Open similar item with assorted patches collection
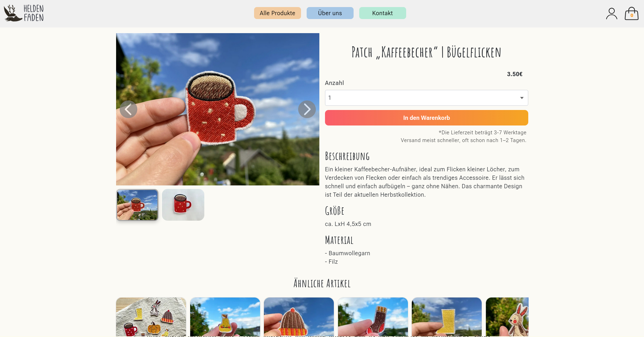 coord(151,317)
